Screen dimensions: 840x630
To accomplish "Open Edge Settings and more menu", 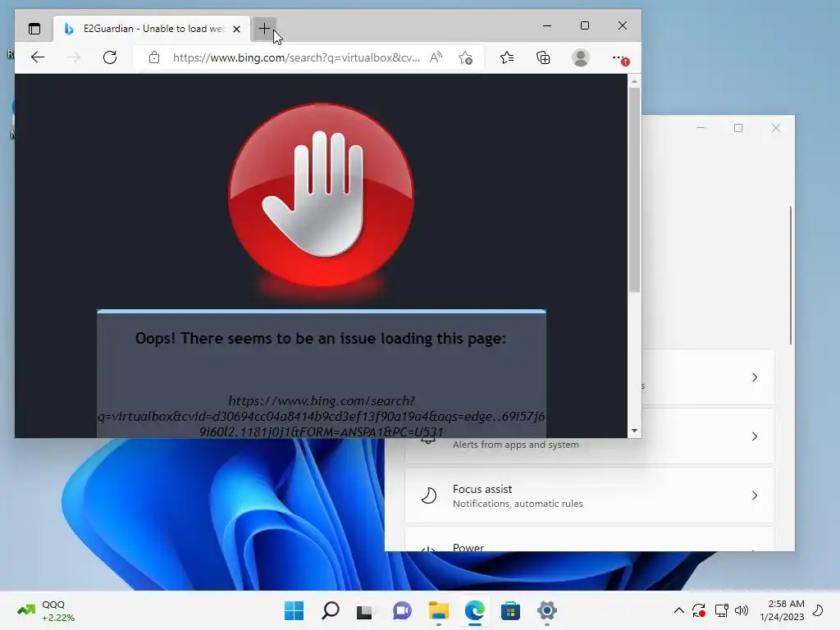I will (619, 57).
